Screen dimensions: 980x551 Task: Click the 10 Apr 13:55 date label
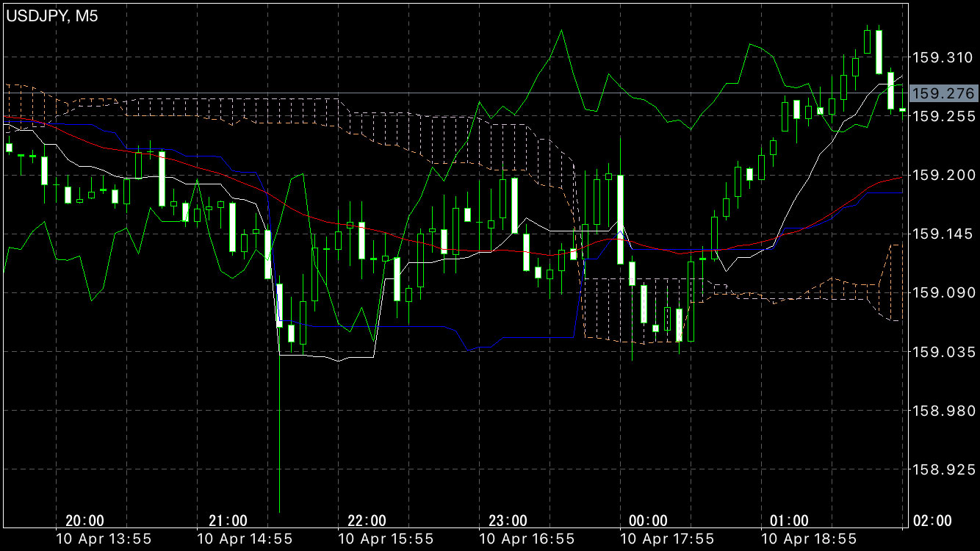(104, 539)
